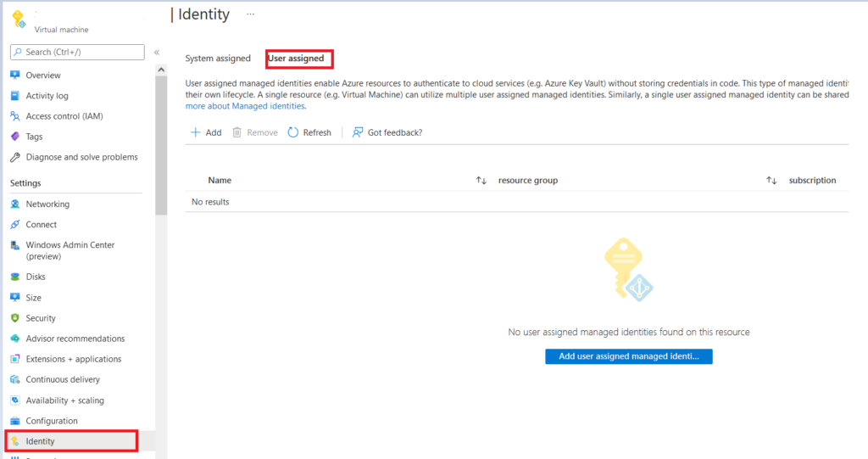Screen dimensions: 868x459
Task: Click the subscription column header
Action: [812, 180]
